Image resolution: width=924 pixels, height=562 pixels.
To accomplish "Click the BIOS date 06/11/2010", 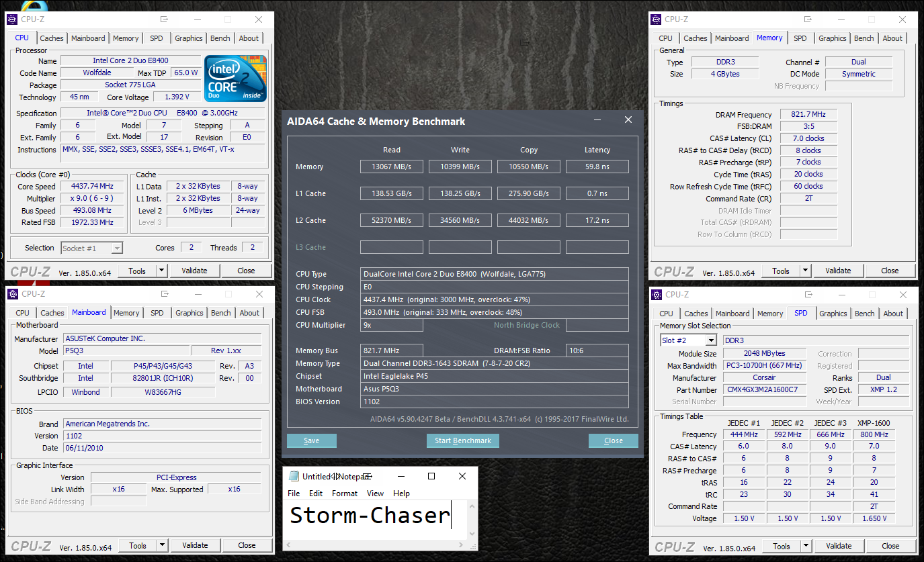I will (x=162, y=448).
